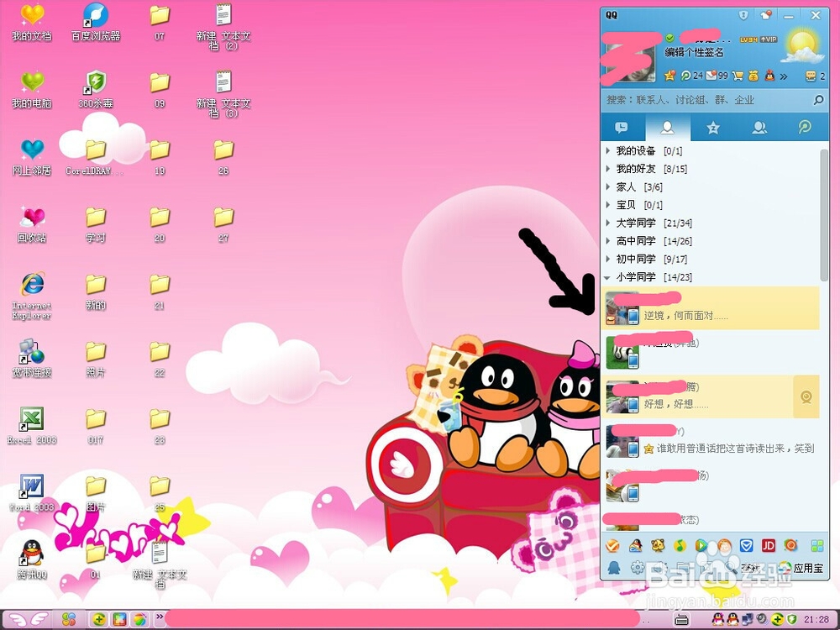Screen dimensions: 840x630
Task: Open the QQ Game penguin icon
Action: pyautogui.click(x=635, y=546)
